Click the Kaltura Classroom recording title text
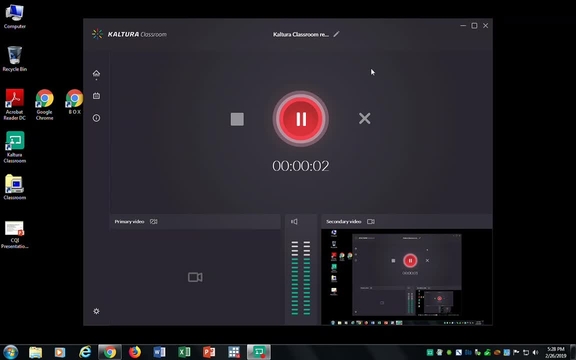Image resolution: width=576 pixels, height=360 pixels. [x=300, y=35]
